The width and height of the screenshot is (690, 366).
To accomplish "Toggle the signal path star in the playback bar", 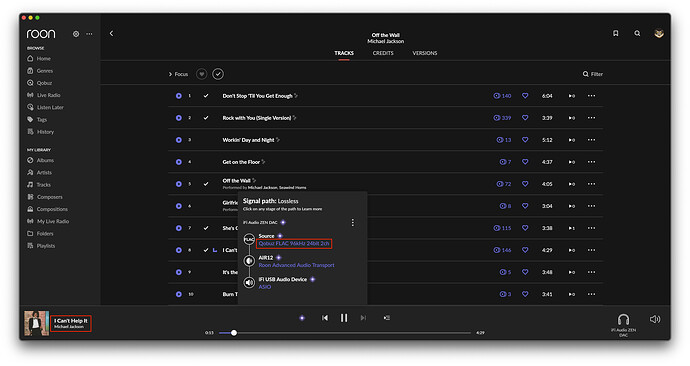I will pos(302,318).
